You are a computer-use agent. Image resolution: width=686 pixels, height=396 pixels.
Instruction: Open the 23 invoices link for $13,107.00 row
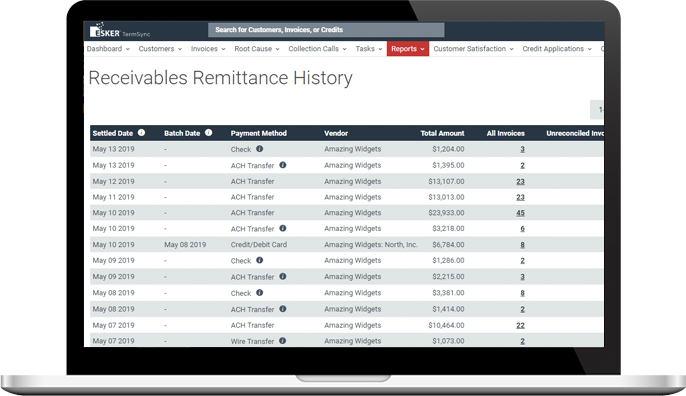coord(520,182)
